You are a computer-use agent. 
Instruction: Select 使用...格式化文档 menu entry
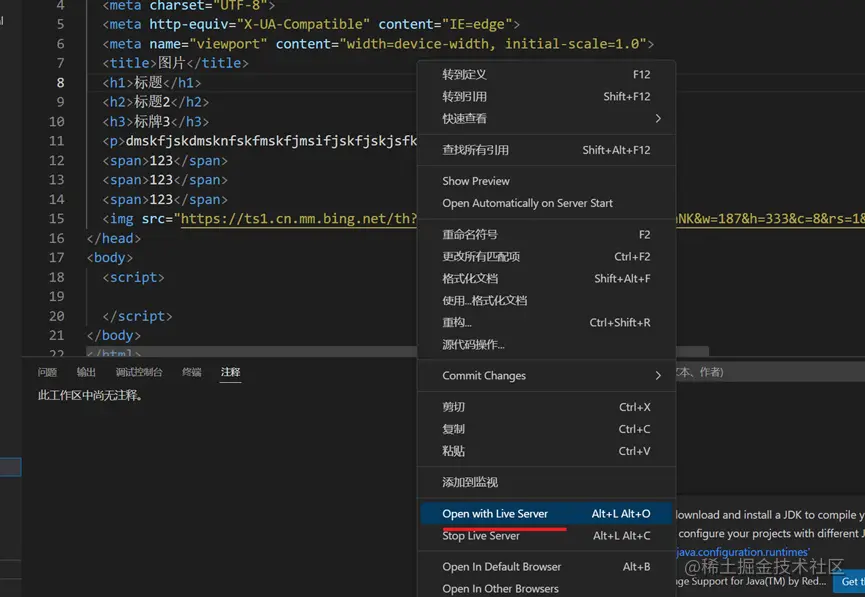pyautogui.click(x=546, y=301)
